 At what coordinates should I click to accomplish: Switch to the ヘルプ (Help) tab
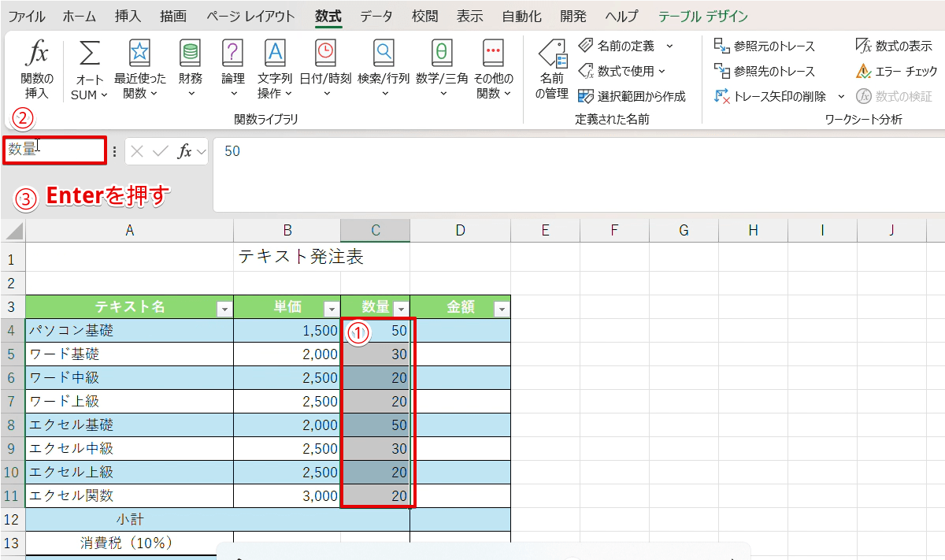tap(622, 16)
